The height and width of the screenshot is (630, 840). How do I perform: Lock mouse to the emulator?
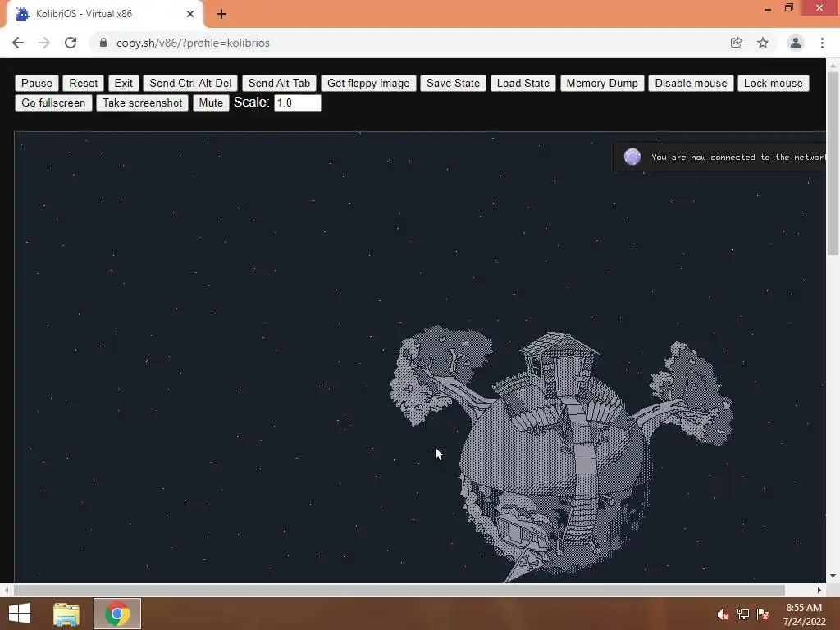[x=773, y=83]
